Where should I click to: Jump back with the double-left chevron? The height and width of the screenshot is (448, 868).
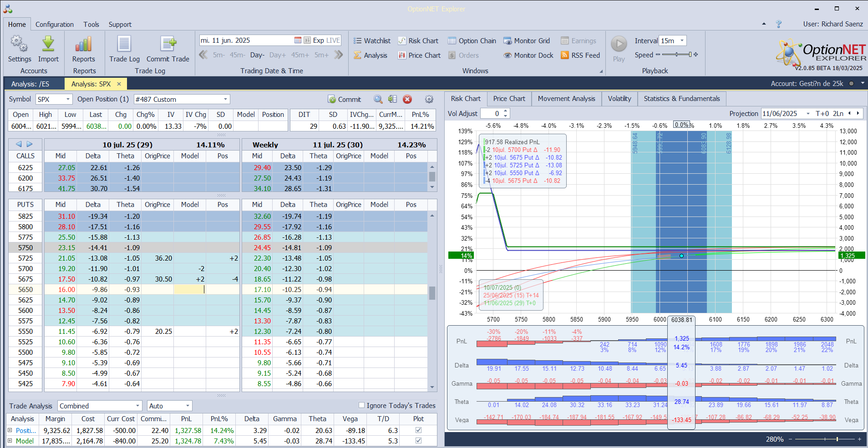tap(203, 55)
